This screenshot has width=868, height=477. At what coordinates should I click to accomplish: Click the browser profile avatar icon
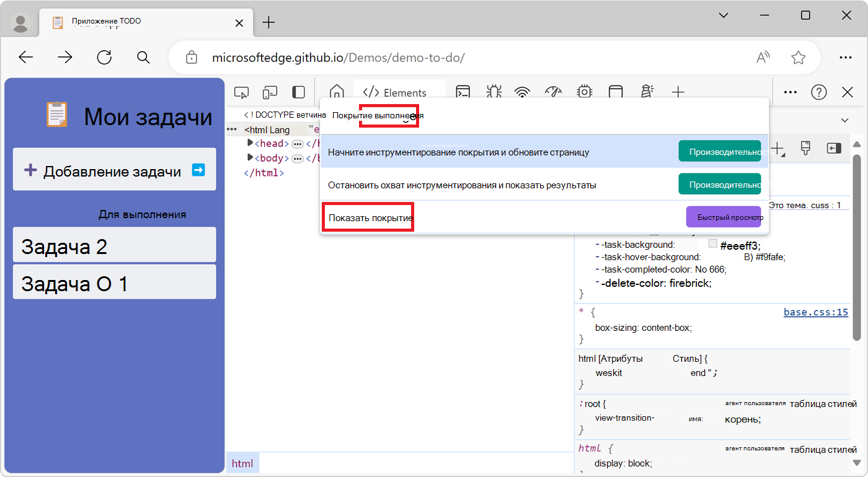coord(22,23)
